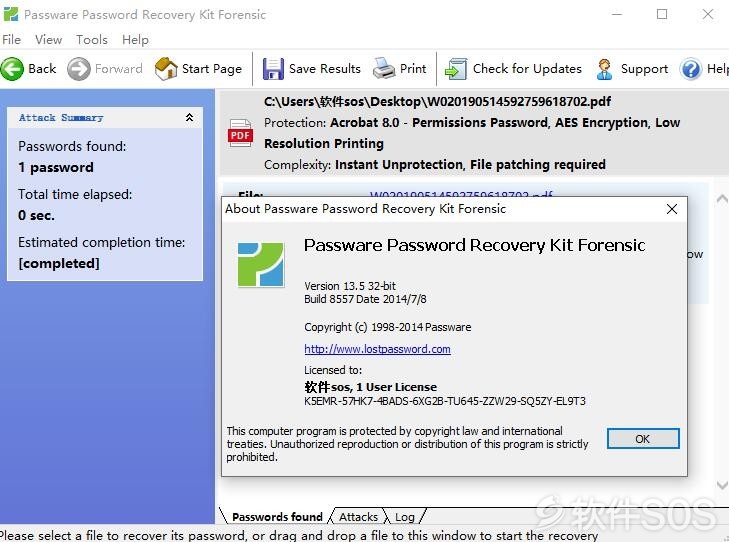The width and height of the screenshot is (729, 542).
Task: Click the scrollbar down arrow in results pane
Action: [722, 485]
